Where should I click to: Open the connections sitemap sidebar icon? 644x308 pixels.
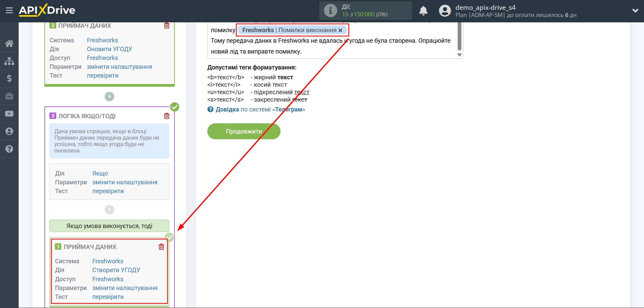9,61
